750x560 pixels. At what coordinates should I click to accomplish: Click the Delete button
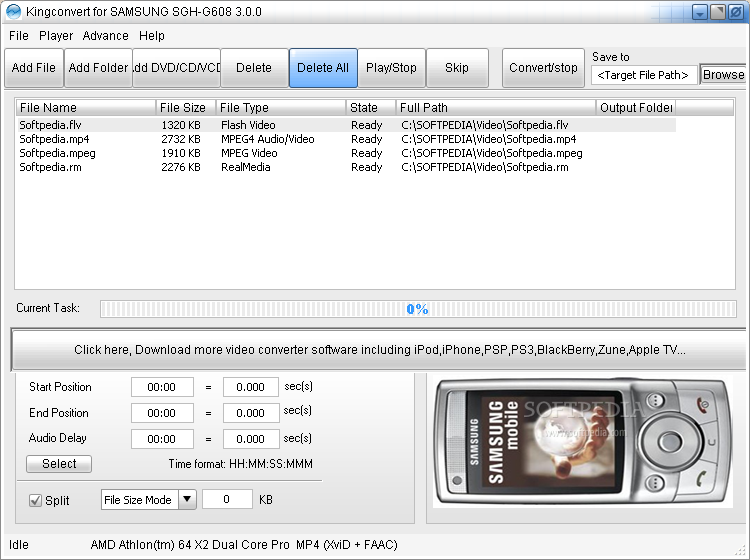click(254, 68)
